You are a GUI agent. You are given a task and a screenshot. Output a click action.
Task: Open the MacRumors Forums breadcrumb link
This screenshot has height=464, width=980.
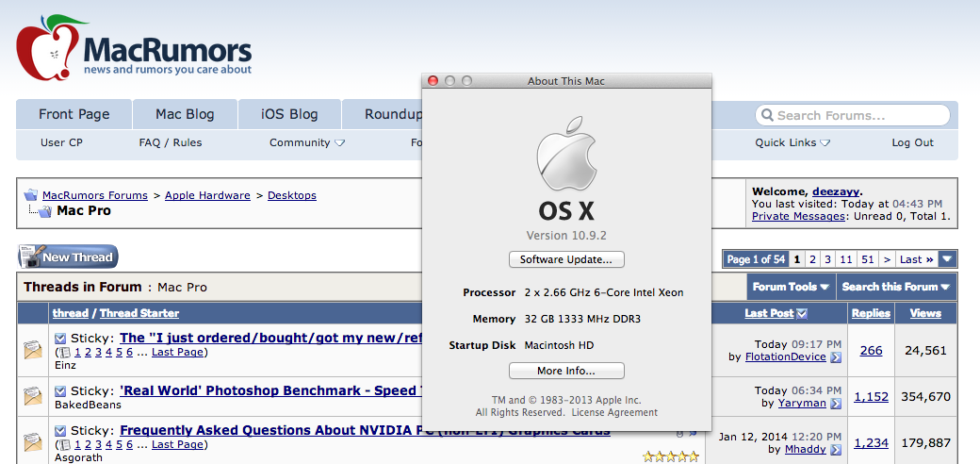95,195
